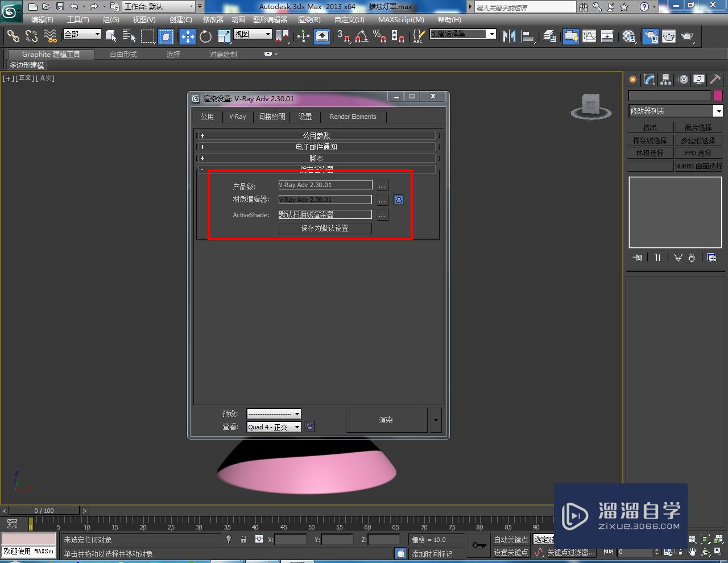728x563 pixels.
Task: Select the Link tool in main toolbar
Action: pyautogui.click(x=13, y=36)
